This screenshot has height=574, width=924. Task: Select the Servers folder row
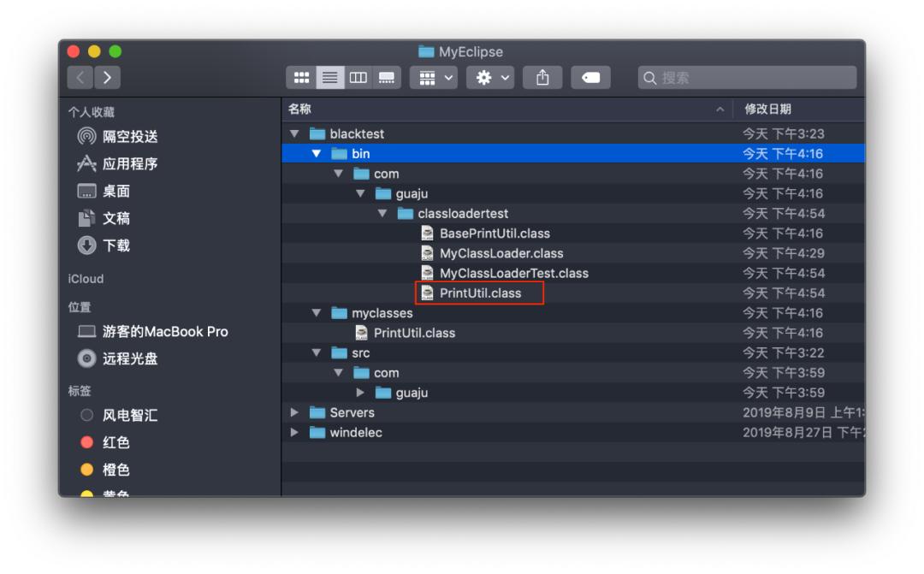[x=572, y=412]
